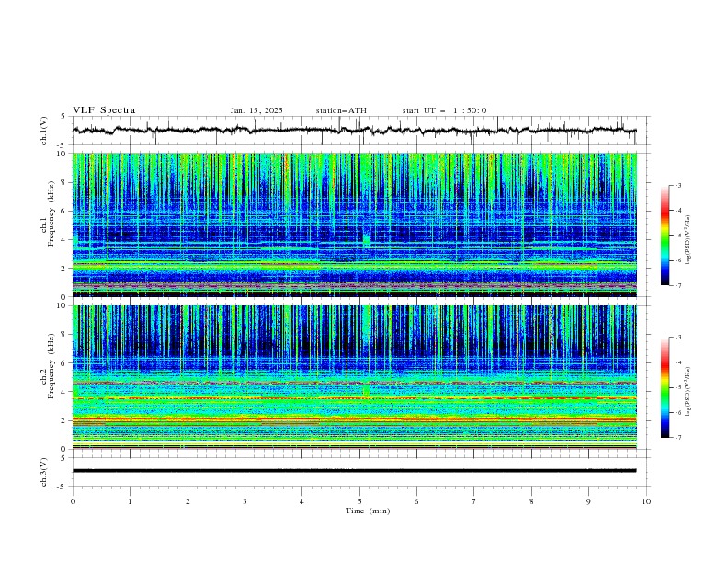Click the "6" tick on the time axis
This screenshot has height=563, width=728.
click(416, 501)
